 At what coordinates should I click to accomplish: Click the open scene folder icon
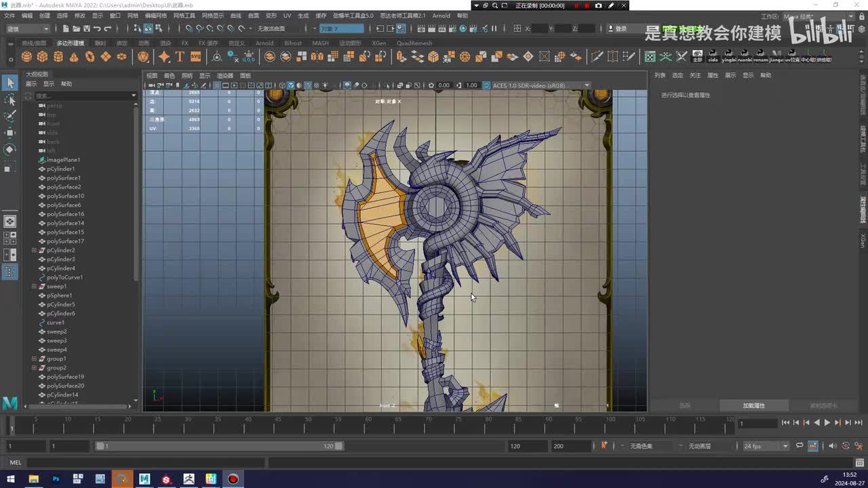(x=76, y=28)
